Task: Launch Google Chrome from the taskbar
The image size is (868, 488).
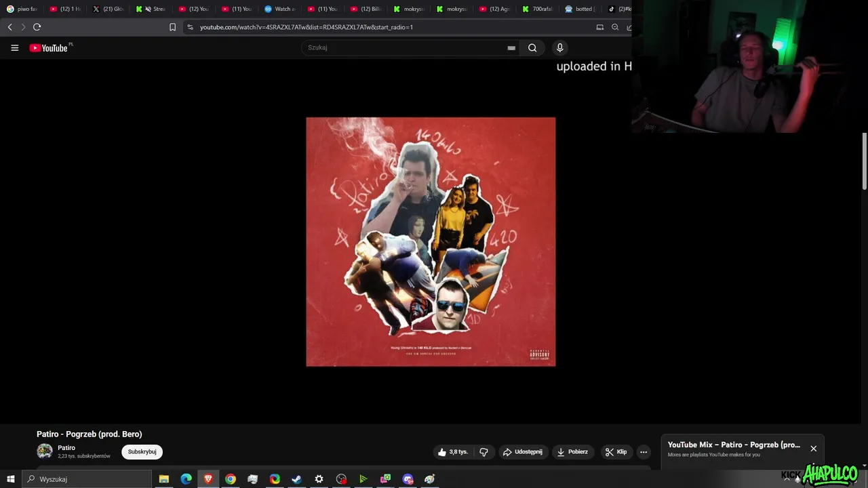Action: (x=231, y=479)
